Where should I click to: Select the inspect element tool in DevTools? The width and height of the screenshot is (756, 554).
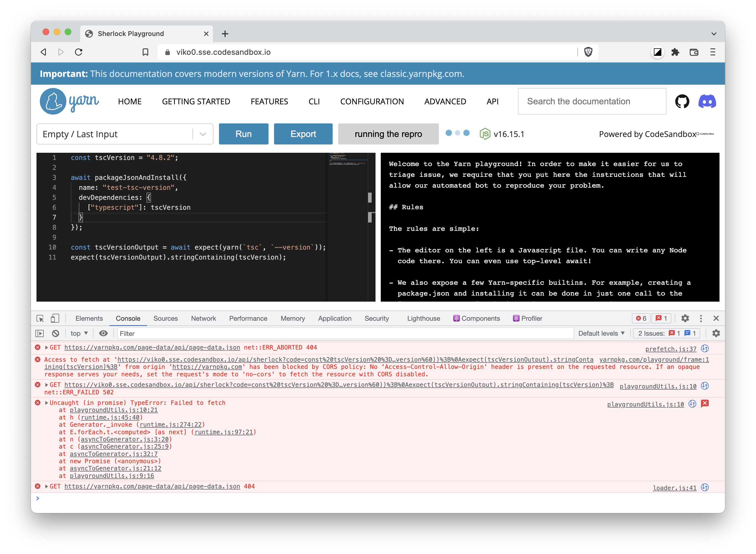(x=40, y=318)
